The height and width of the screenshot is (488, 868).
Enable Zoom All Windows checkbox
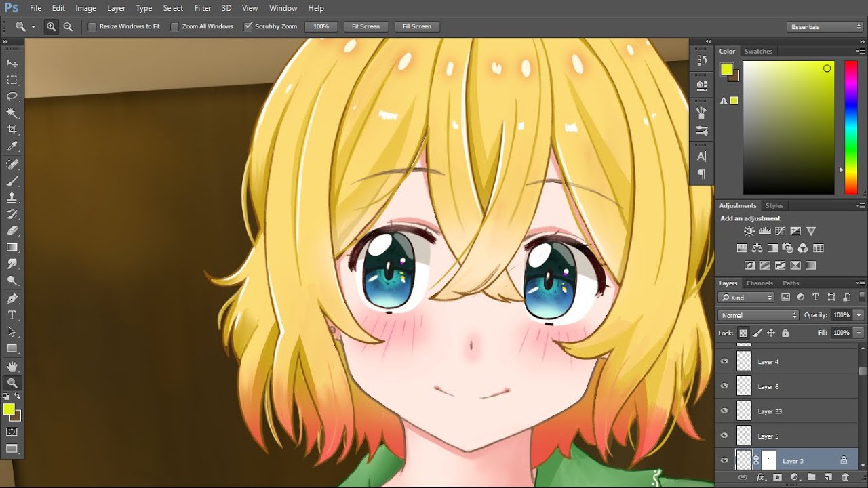(x=175, y=26)
